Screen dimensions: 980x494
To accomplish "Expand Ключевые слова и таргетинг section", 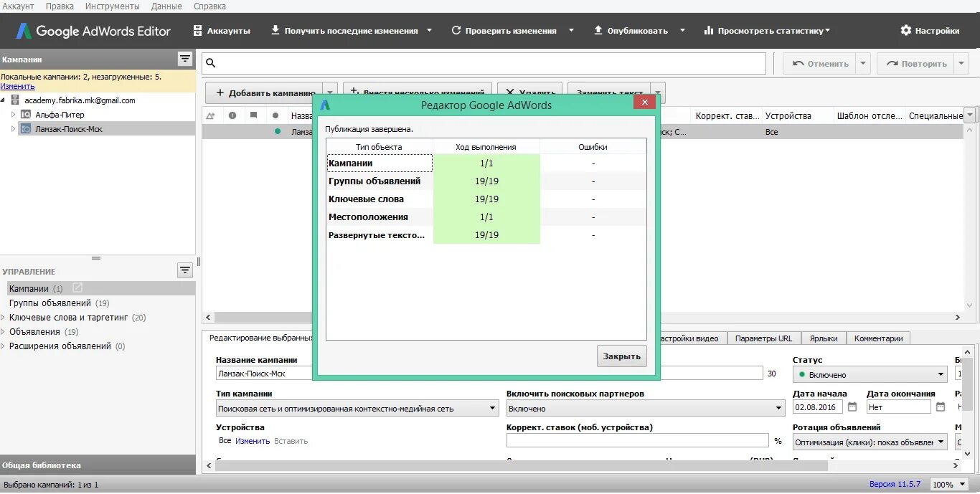I will pyautogui.click(x=4, y=317).
